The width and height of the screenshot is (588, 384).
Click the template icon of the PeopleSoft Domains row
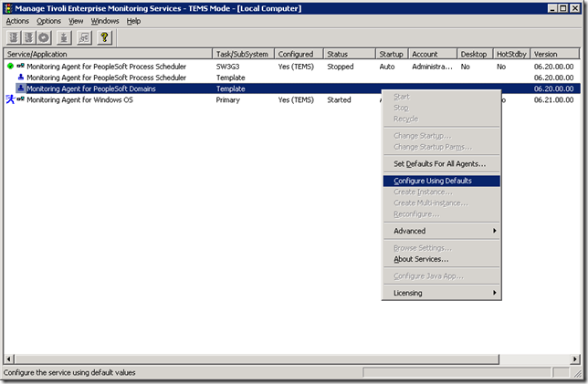(x=21, y=88)
